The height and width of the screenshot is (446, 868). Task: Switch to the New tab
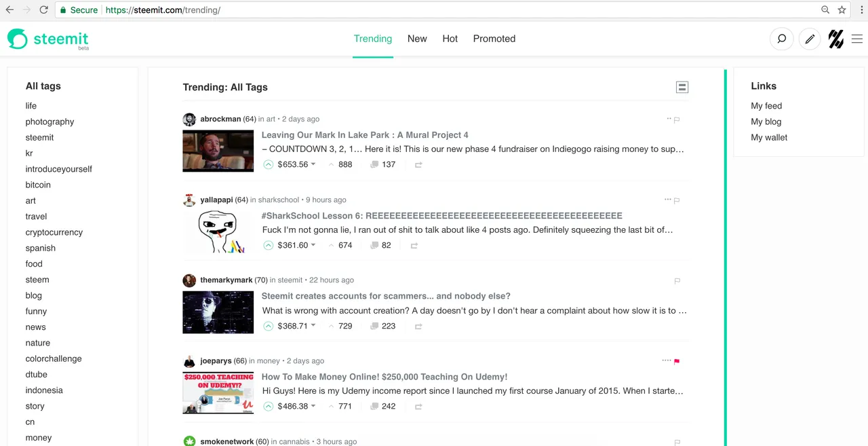pyautogui.click(x=417, y=39)
